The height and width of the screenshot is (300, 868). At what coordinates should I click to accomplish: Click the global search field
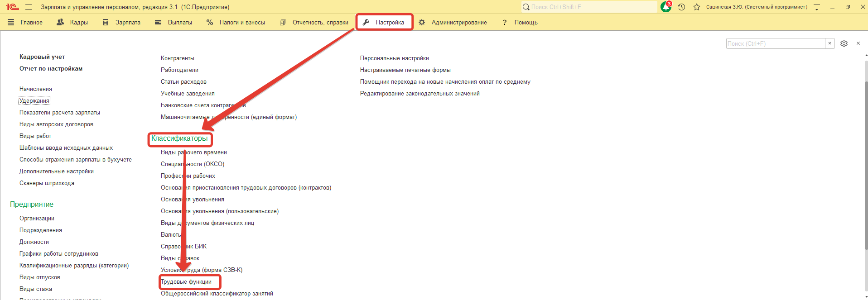589,7
